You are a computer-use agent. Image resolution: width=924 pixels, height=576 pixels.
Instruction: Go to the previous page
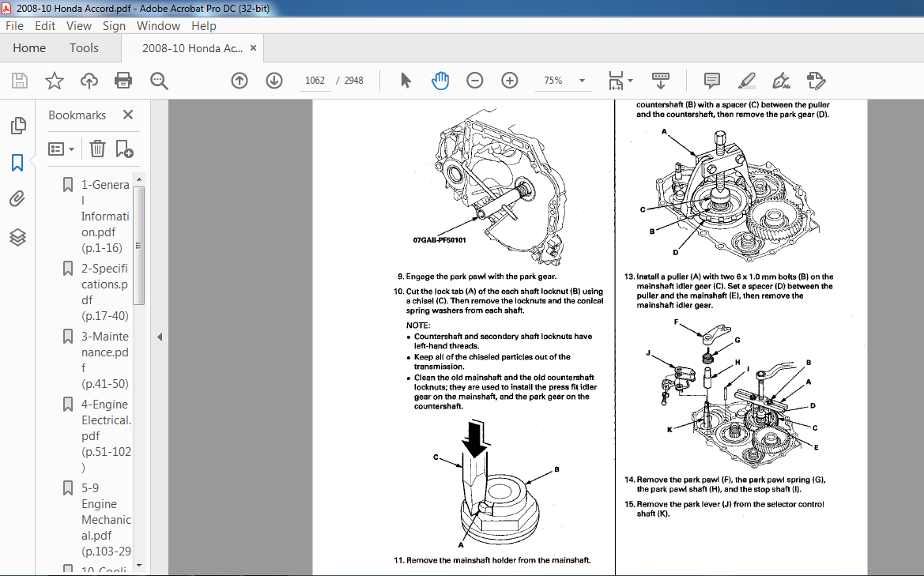(x=239, y=81)
